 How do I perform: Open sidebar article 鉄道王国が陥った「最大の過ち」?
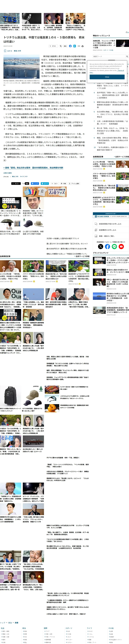104,188
